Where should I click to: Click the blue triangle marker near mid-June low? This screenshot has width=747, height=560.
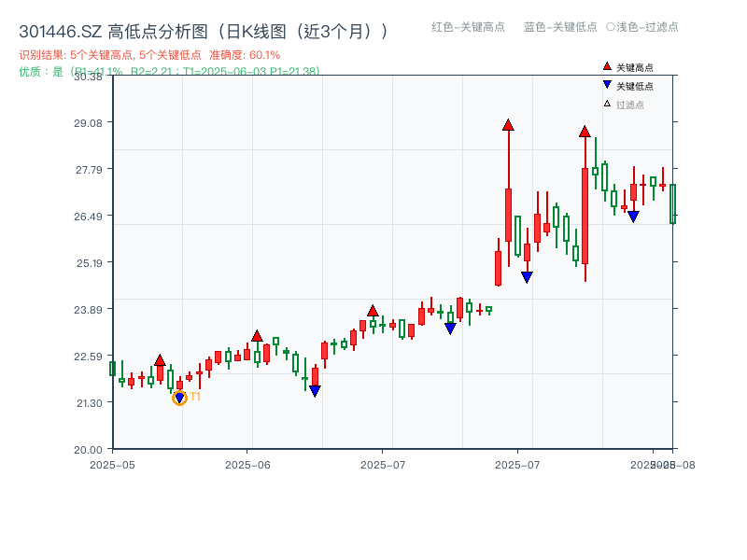315,389
